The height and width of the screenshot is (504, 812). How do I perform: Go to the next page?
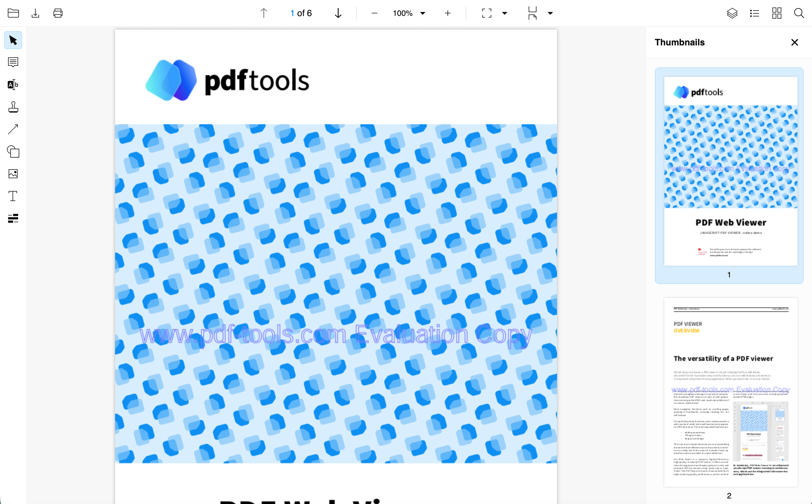(x=338, y=13)
